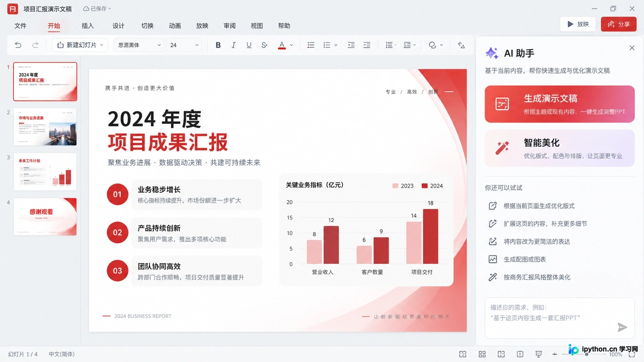Click the 放映 play button
Image resolution: width=644 pixels, height=362 pixels.
click(578, 24)
